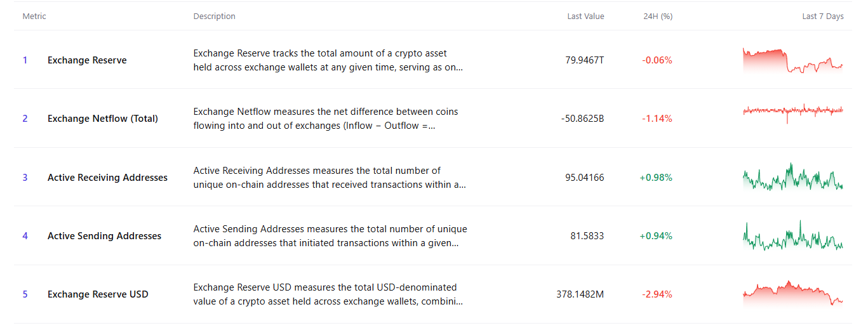Click the Last 7 Days column header
The height and width of the screenshot is (335, 868).
[823, 16]
